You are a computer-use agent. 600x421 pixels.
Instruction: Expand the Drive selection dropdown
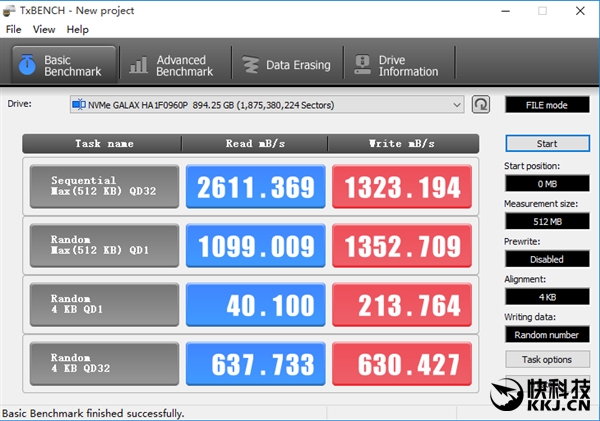coord(457,104)
